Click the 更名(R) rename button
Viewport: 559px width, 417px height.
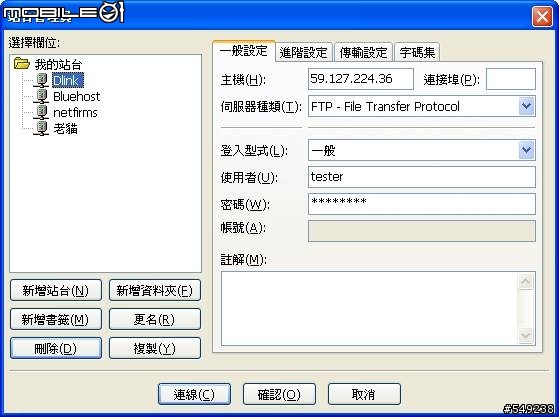tap(155, 319)
